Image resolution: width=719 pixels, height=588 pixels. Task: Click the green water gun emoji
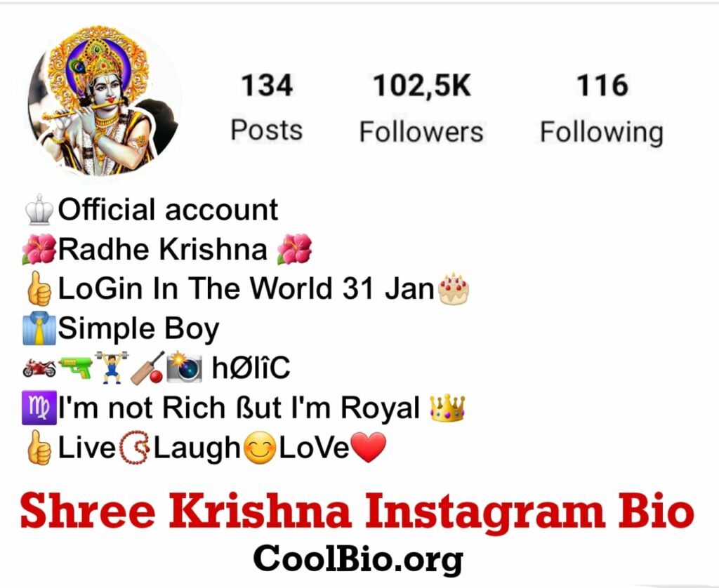[x=76, y=368]
